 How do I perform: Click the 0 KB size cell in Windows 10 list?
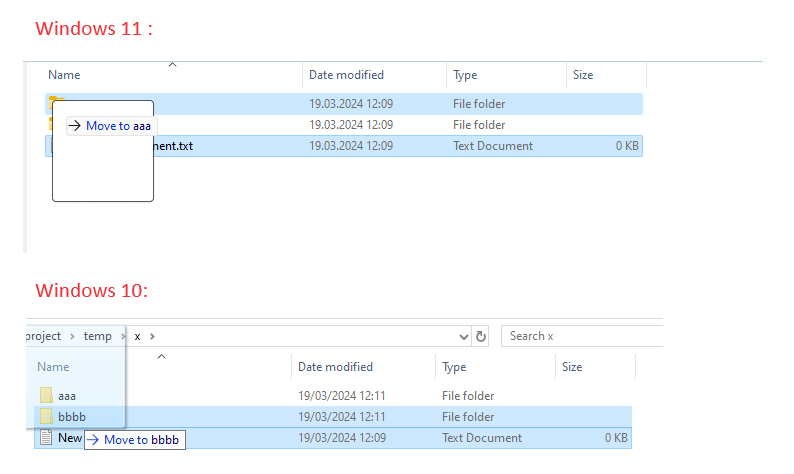616,438
